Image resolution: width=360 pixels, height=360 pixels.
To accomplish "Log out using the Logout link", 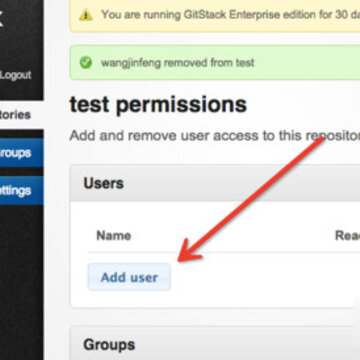I will click(16, 75).
